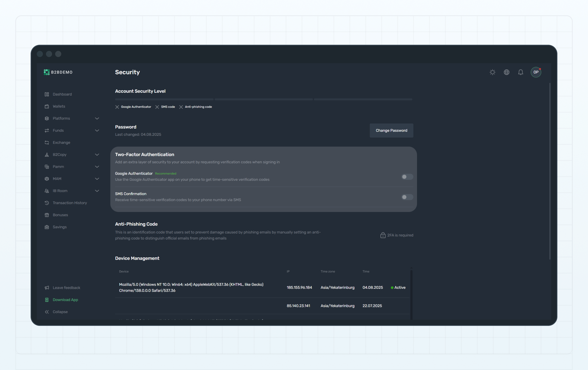Click the main page vertical scrollbar
Screen dimensions: 588x370
tap(549, 171)
